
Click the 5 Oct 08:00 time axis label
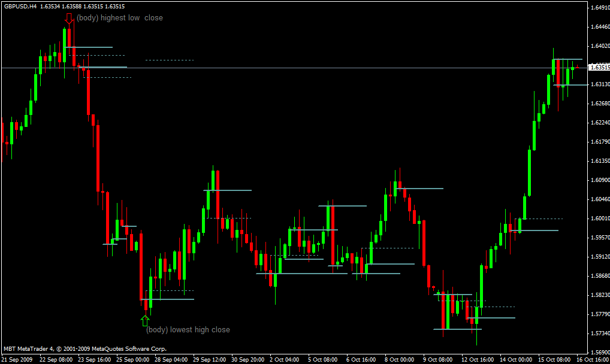click(323, 360)
